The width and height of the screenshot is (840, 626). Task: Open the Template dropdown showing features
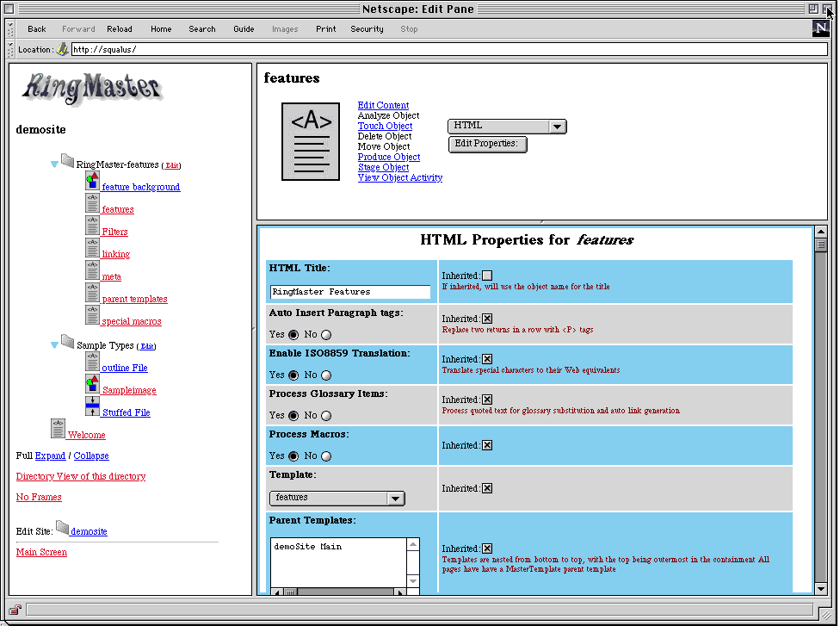click(337, 498)
